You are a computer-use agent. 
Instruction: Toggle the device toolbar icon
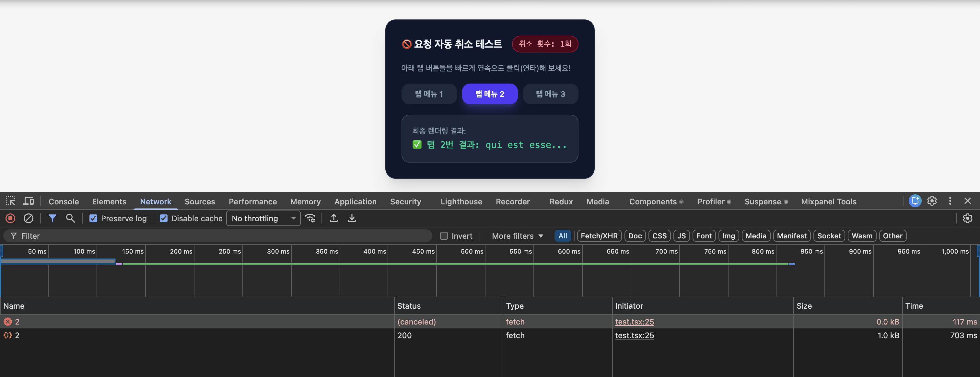[29, 201]
